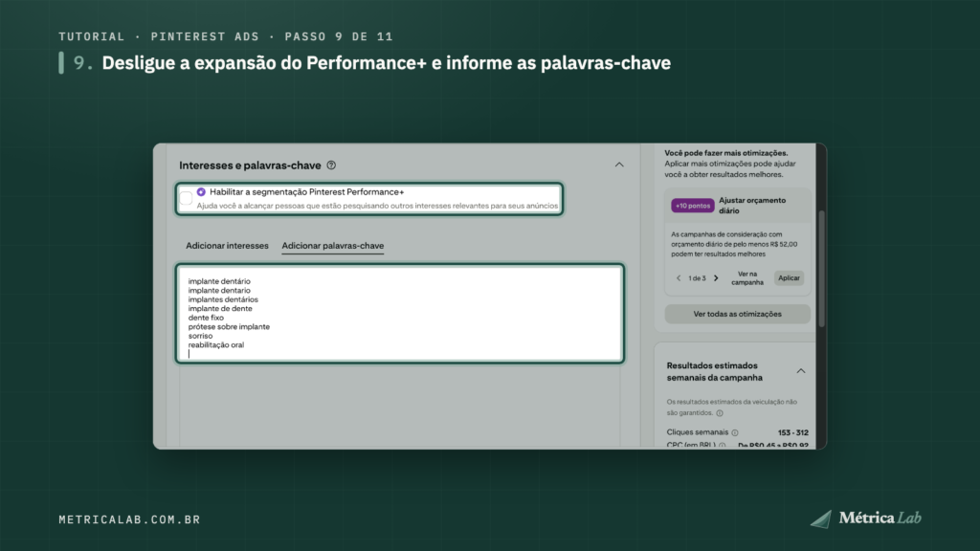
Task: Click the 'implantes dentários' keyword line
Action: click(x=223, y=299)
